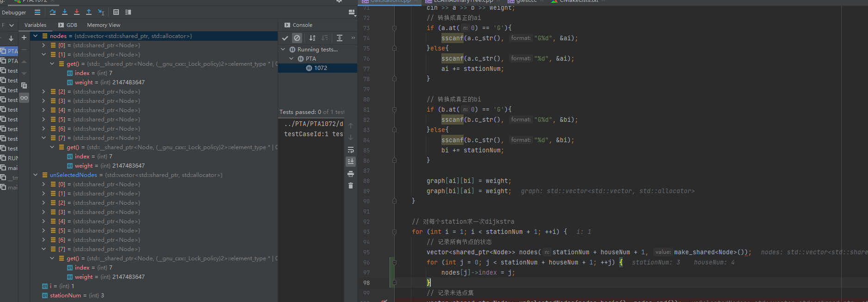Select variable i = 1 row
This screenshot has width=868, height=302.
coord(154,286)
